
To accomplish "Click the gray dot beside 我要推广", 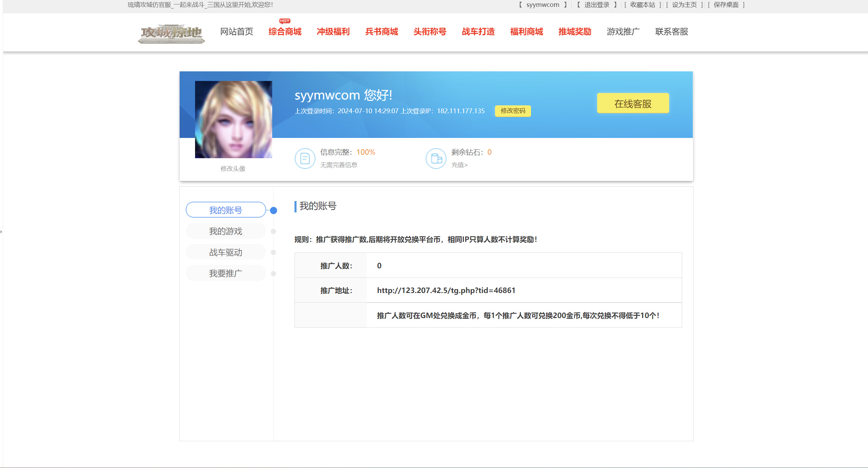I will click(x=273, y=273).
